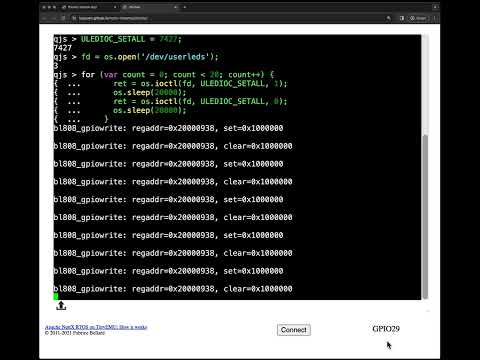Viewport: 480px width, 360px height.
Task: Click the os.open('/dev/userleds') command line
Action: 136,57
